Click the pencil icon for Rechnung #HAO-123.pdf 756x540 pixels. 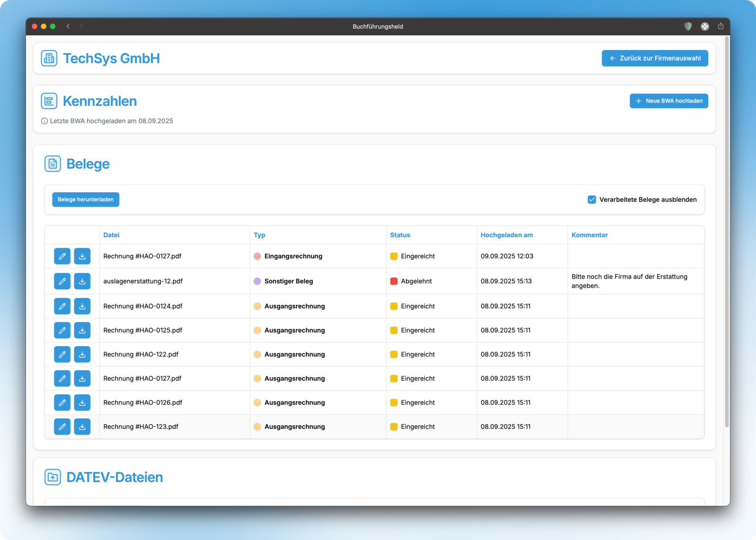tap(62, 427)
